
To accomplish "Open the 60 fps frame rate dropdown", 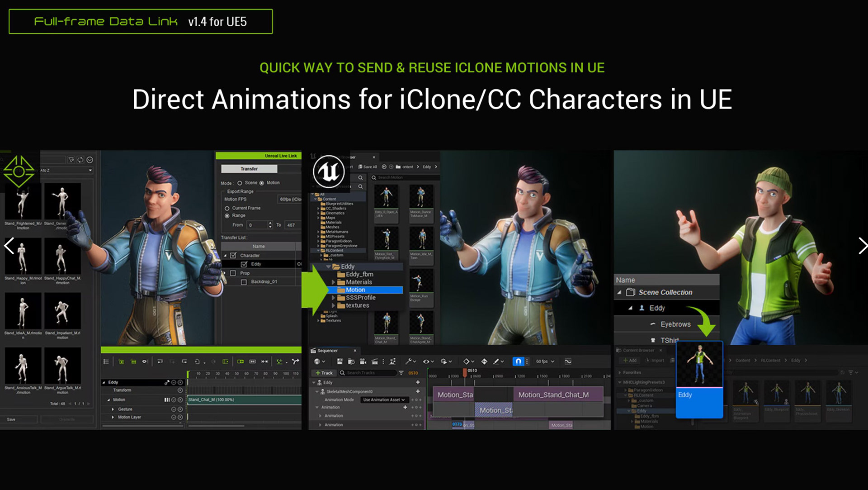I will coord(545,362).
